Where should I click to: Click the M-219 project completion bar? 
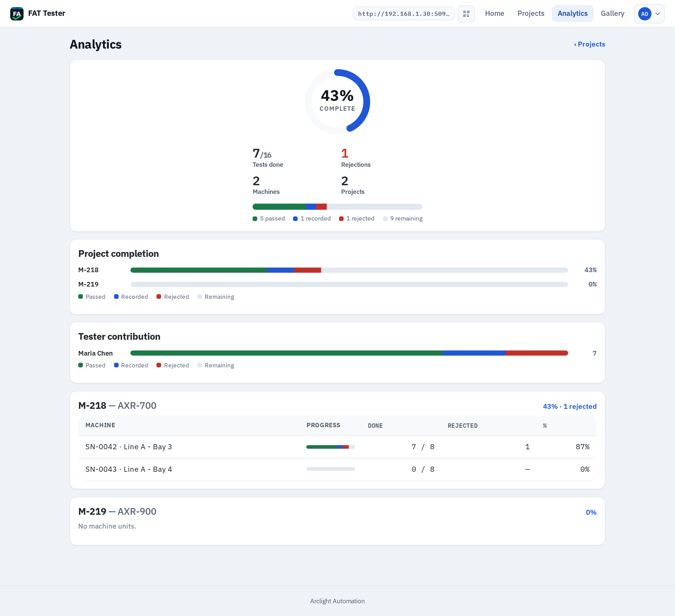tap(349, 284)
